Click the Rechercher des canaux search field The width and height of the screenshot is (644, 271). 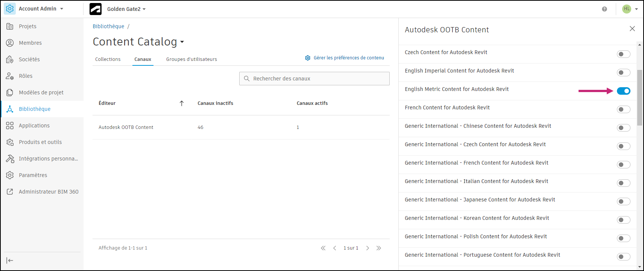[319, 79]
